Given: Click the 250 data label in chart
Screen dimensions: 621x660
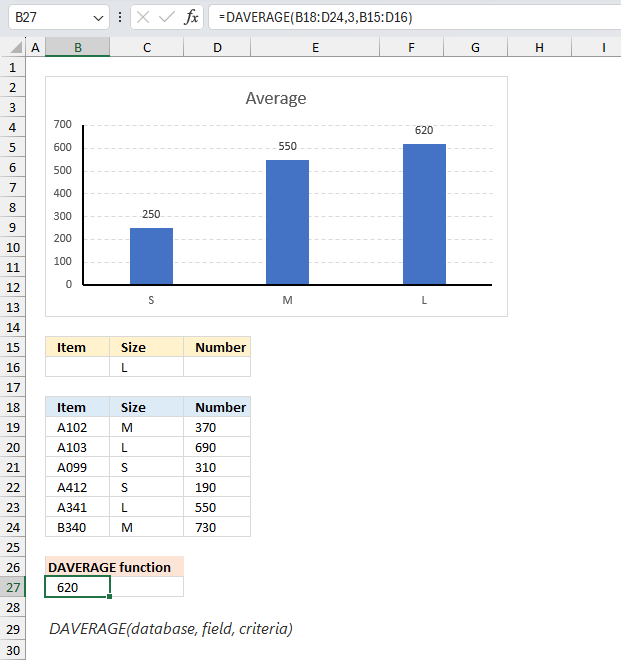Looking at the screenshot, I should tap(151, 214).
